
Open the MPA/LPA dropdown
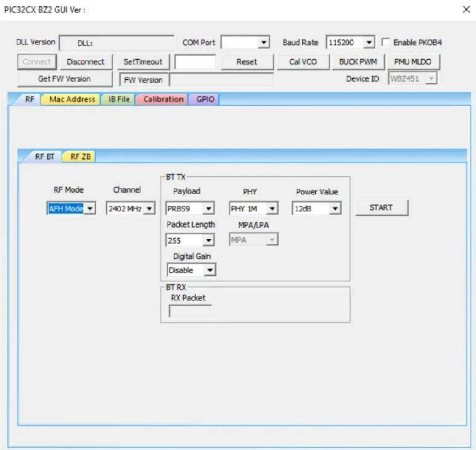pyautogui.click(x=253, y=240)
